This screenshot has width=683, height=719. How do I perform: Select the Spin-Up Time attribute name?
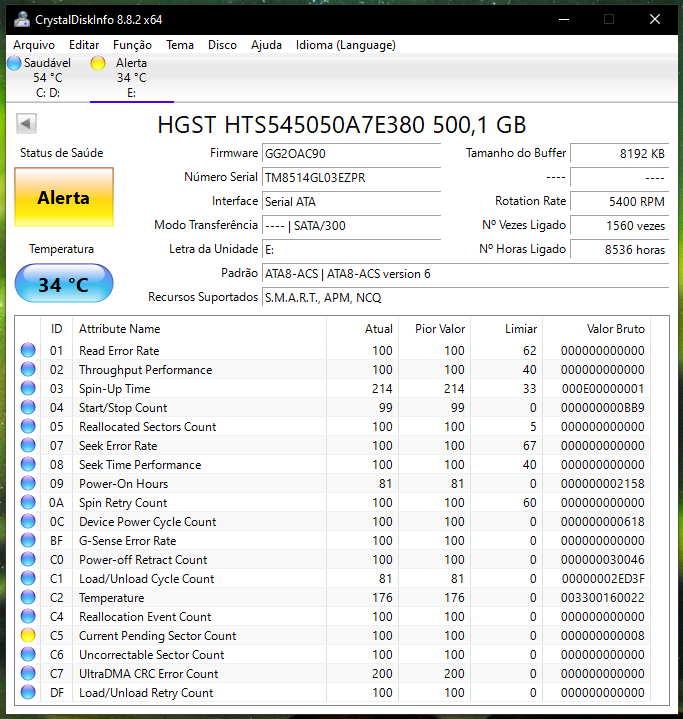click(x=114, y=389)
